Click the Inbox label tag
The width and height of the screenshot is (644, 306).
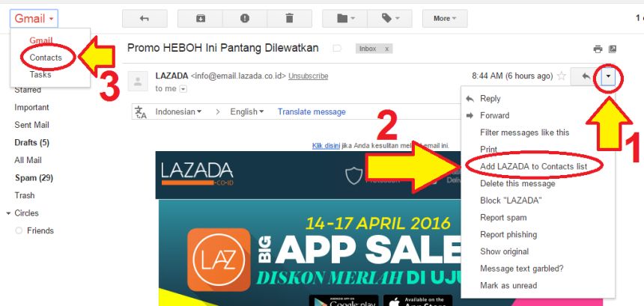coord(368,49)
